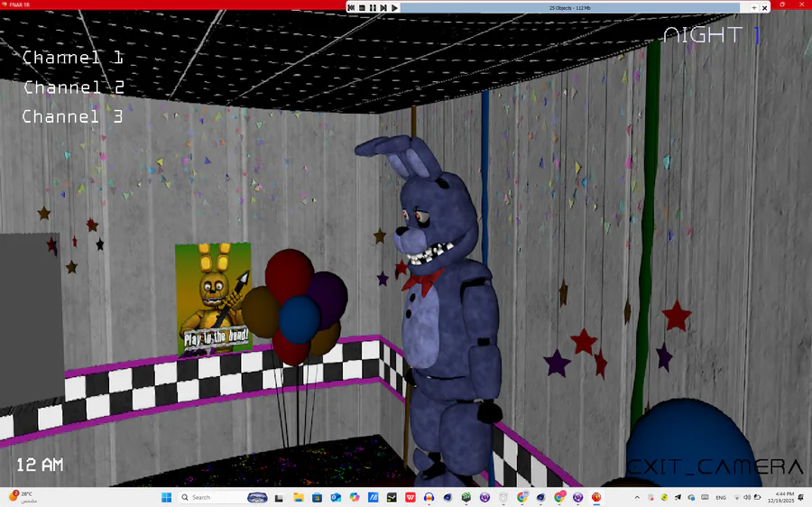
Task: Click the 'Play in the band!' poster
Action: click(x=213, y=300)
